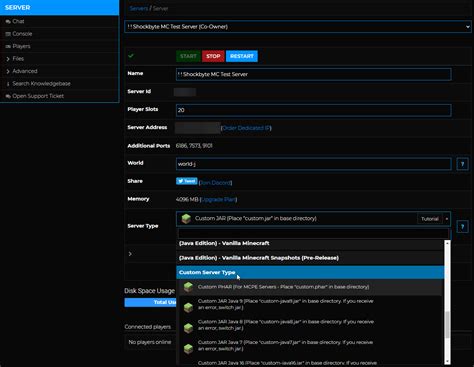Click grass block icon beside Java 9
The image size is (474, 367).
188,307
